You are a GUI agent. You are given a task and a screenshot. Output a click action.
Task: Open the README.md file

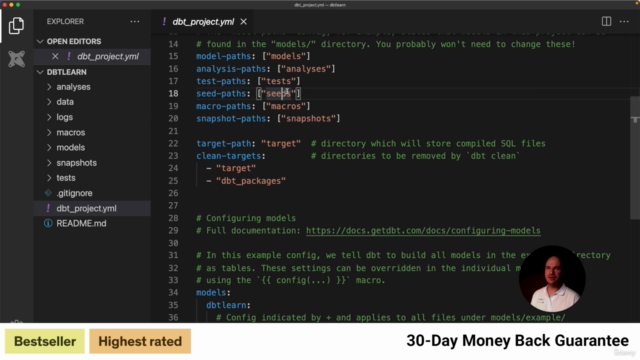81,224
